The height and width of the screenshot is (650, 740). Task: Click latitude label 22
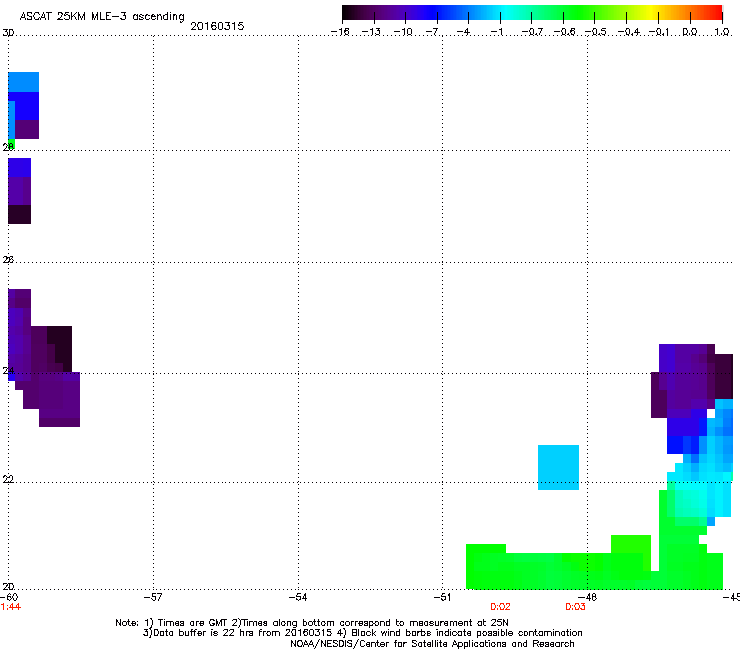coord(8,480)
